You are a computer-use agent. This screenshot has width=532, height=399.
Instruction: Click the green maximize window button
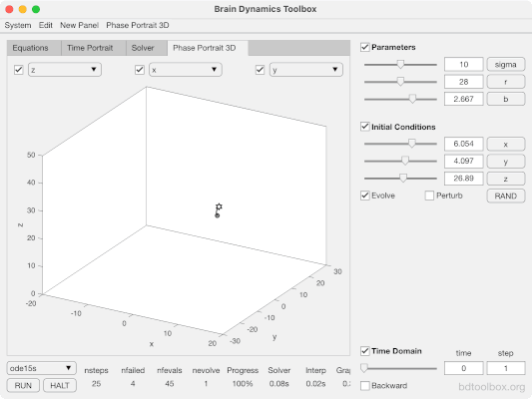pyautogui.click(x=36, y=9)
